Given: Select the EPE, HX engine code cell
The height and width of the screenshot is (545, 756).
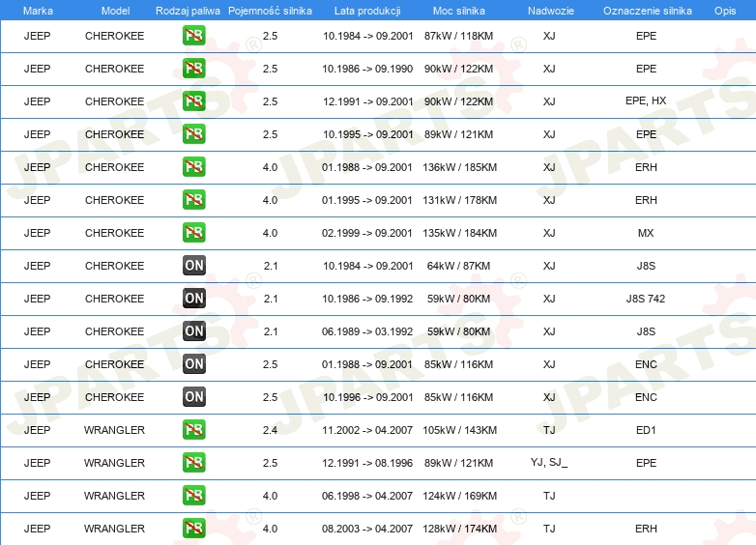Looking at the screenshot, I should coord(646,100).
